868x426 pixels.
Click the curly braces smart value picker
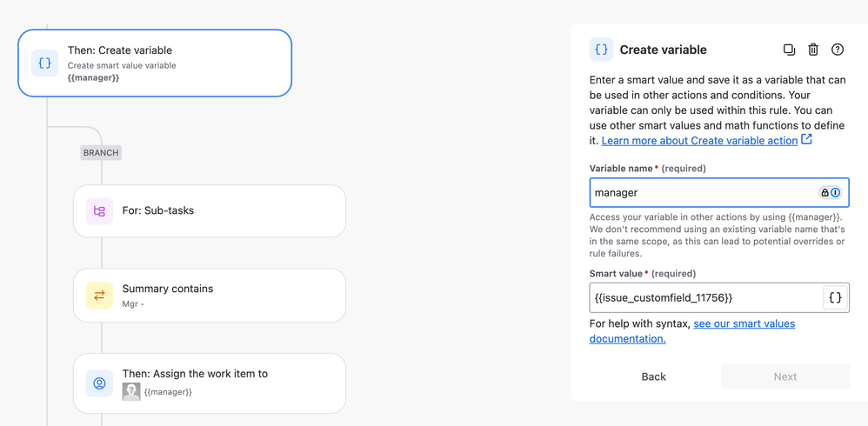click(x=835, y=297)
